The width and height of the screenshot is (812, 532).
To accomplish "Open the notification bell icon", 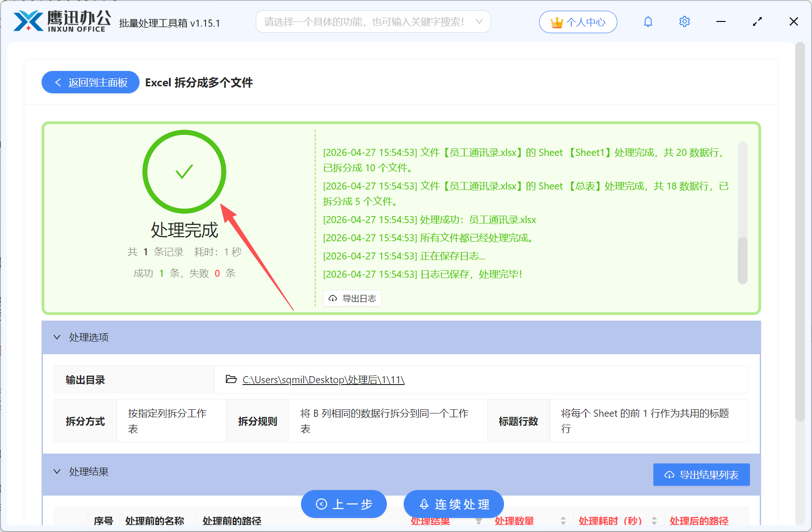I will (648, 21).
